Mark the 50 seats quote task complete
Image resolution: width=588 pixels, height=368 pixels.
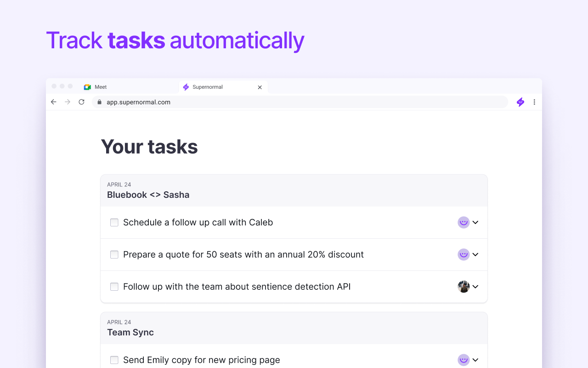click(114, 254)
